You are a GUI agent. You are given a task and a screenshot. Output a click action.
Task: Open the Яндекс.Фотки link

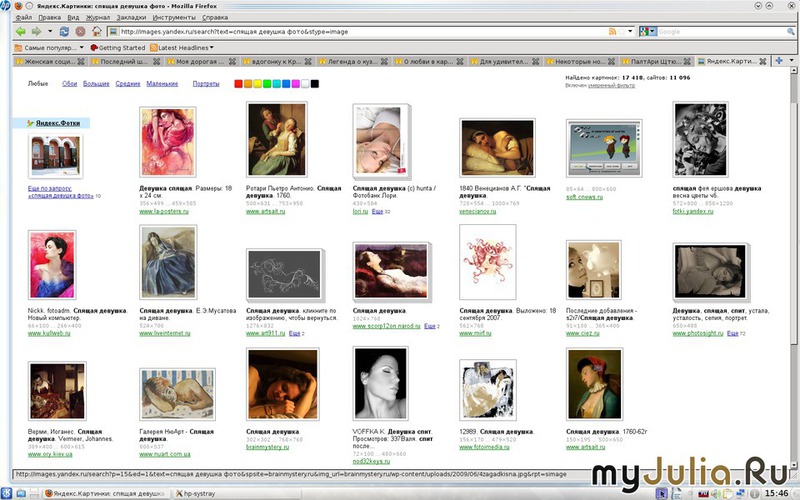click(x=58, y=123)
